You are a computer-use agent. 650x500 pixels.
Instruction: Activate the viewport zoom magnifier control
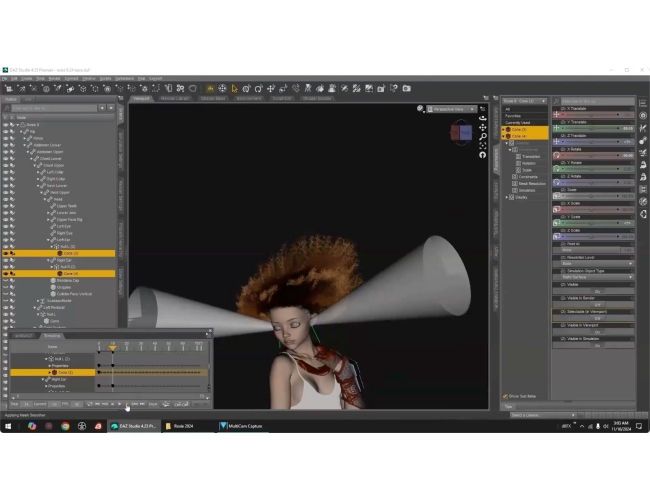(x=483, y=136)
